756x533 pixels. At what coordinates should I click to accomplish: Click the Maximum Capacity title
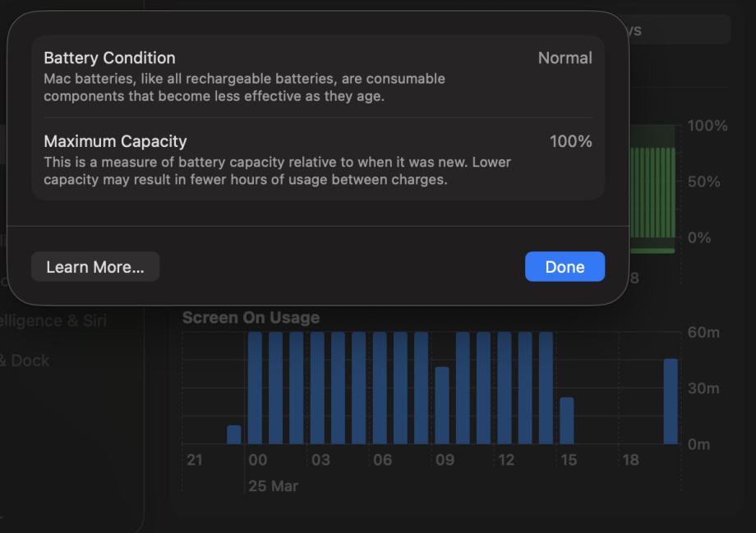click(x=115, y=141)
